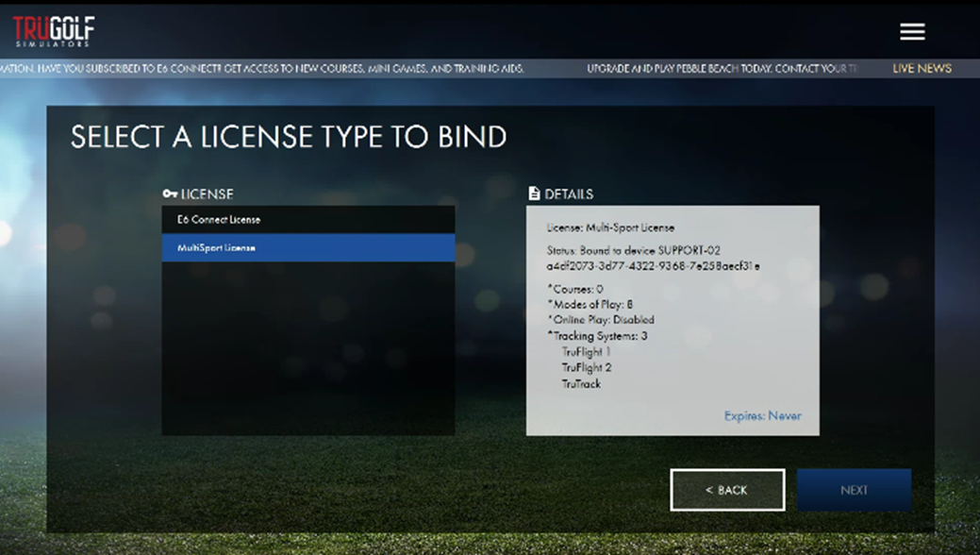Click the Pebble Beach upgrade ticker message
The height and width of the screenshot is (555, 980).
(x=722, y=68)
